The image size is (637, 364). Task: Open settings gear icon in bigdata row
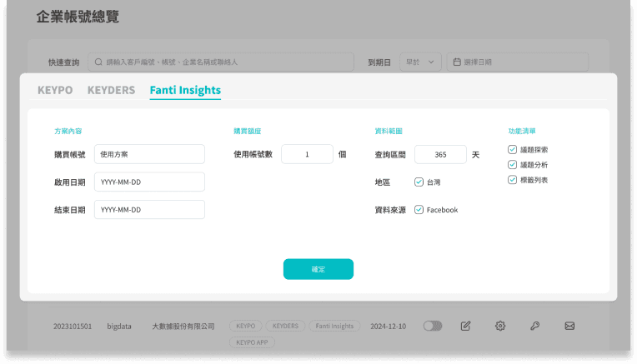click(500, 326)
